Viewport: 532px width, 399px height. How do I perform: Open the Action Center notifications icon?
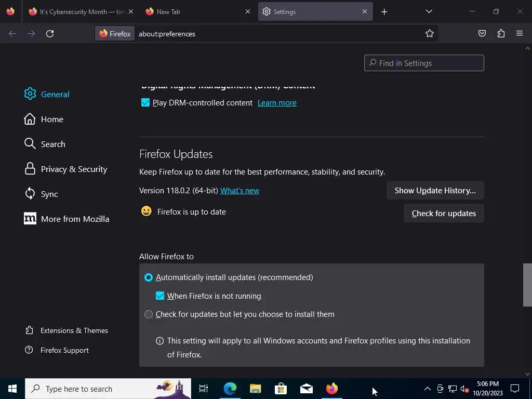coord(515,389)
